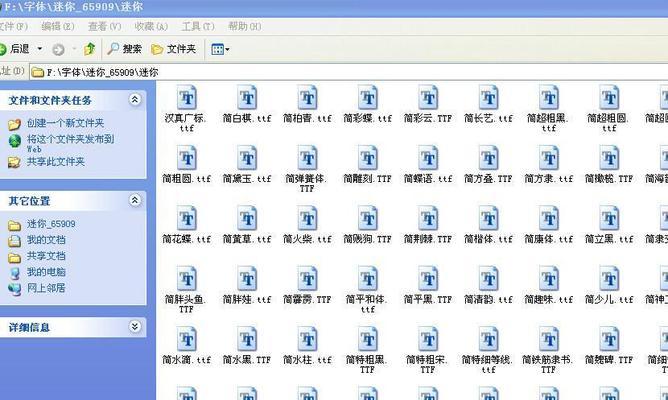Image resolution: width=668 pixels, height=400 pixels.
Task: Click the address bar path field
Action: (348, 72)
